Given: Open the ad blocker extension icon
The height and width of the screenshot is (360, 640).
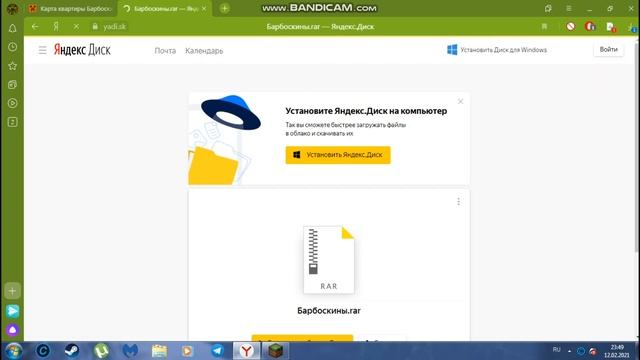Looking at the screenshot, I should (x=571, y=27).
